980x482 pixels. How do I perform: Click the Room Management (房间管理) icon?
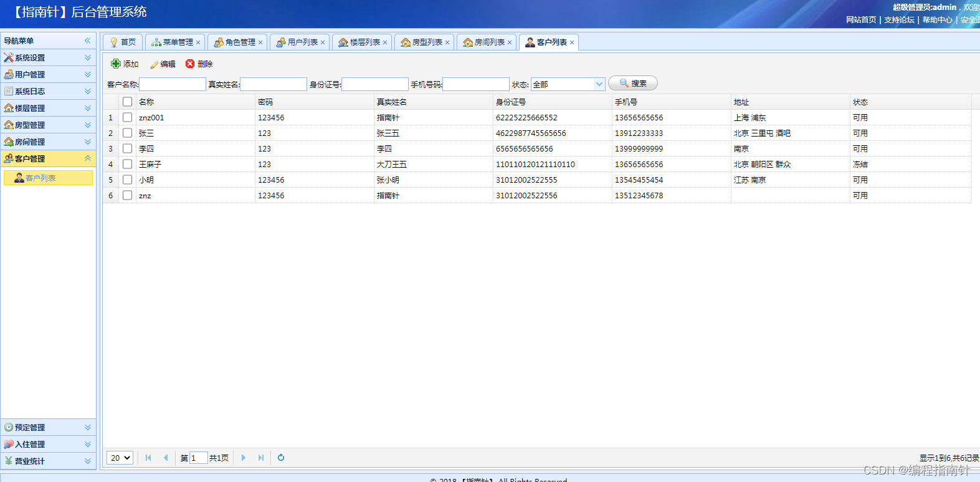9,142
